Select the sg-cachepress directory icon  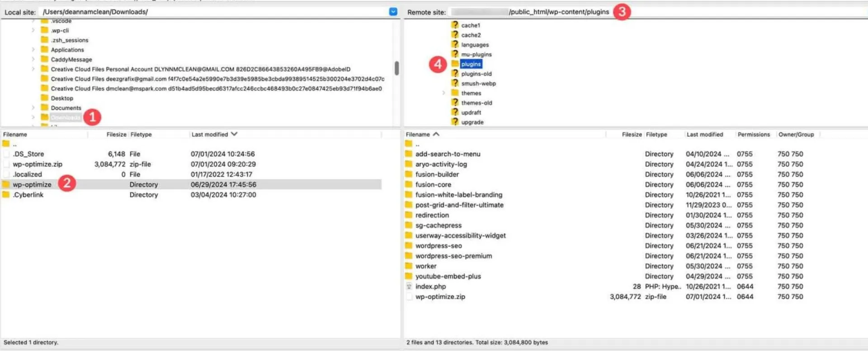[x=409, y=225]
